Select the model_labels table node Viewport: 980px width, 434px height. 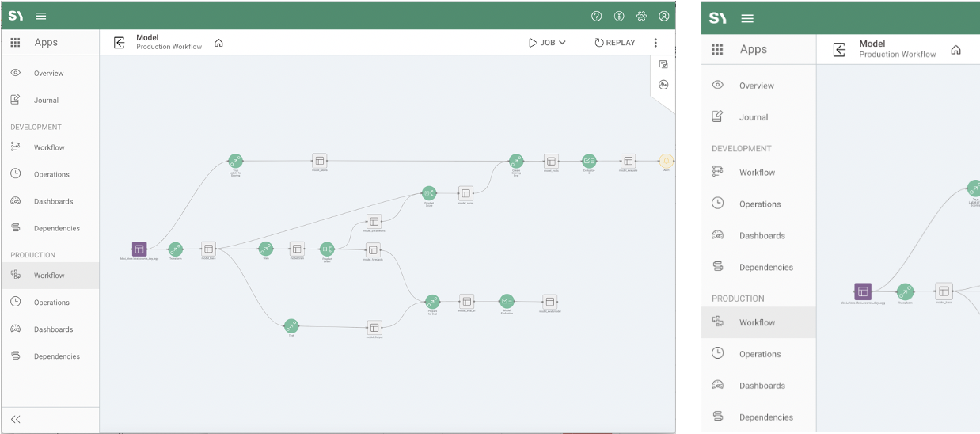pyautogui.click(x=319, y=160)
